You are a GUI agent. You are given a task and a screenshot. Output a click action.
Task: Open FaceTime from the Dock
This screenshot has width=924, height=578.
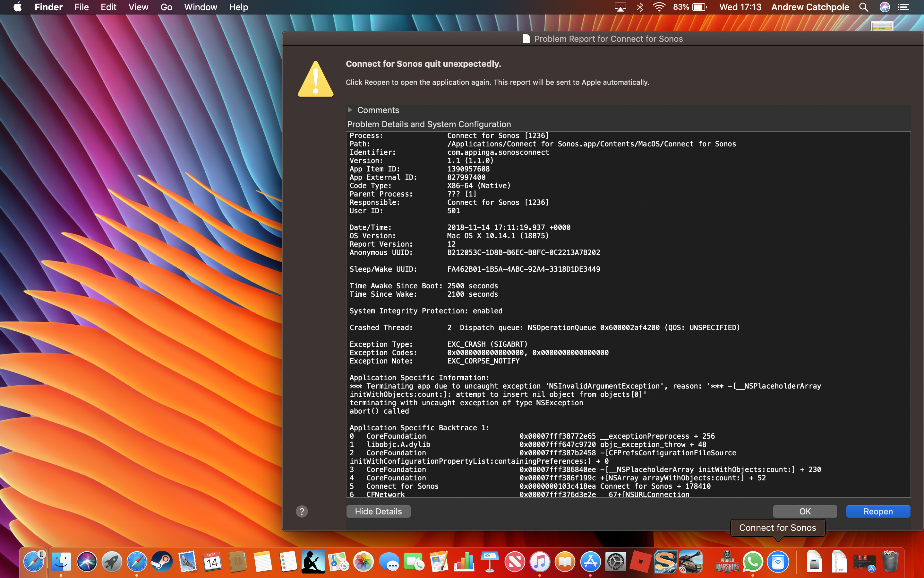pyautogui.click(x=414, y=562)
